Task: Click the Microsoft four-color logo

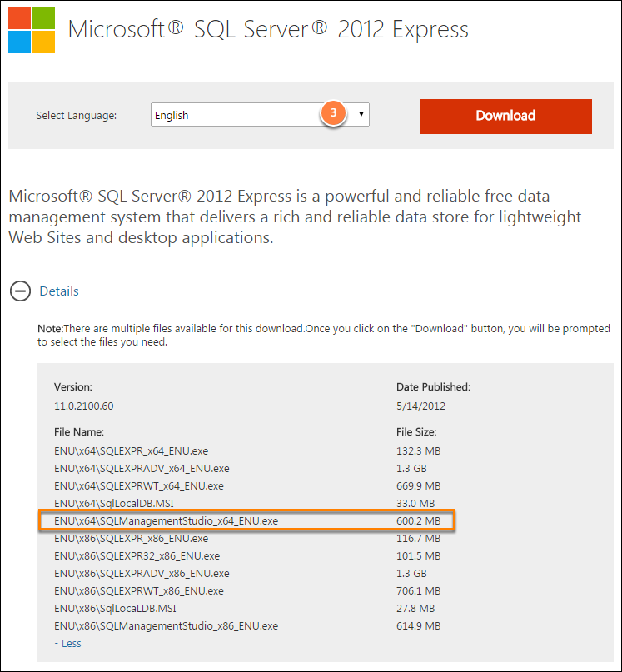Action: click(x=32, y=30)
